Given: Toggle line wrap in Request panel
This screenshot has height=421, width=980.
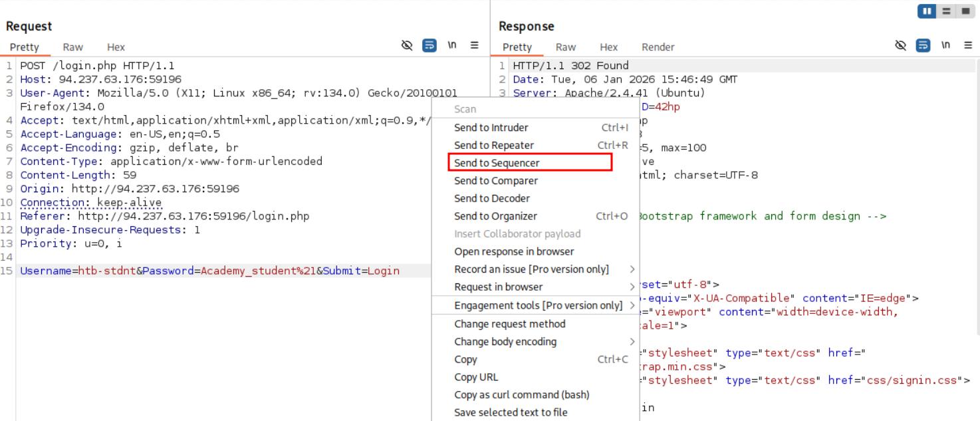Looking at the screenshot, I should pyautogui.click(x=429, y=46).
